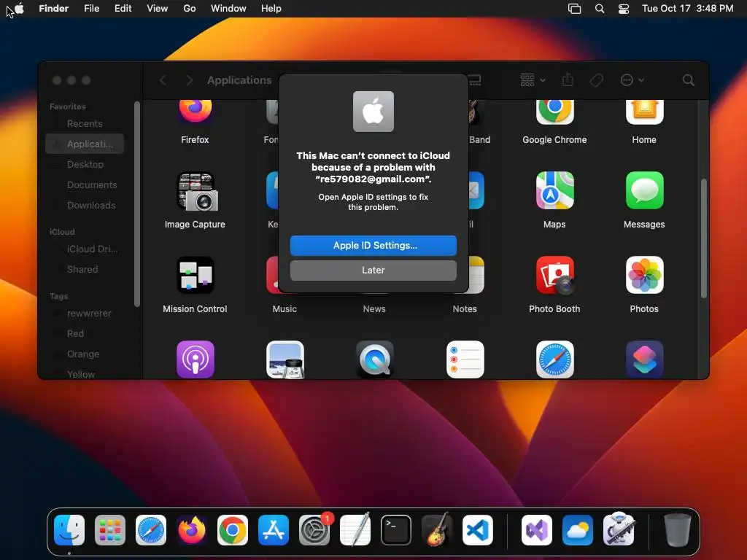Open System Settings from the Dock

coord(314,530)
